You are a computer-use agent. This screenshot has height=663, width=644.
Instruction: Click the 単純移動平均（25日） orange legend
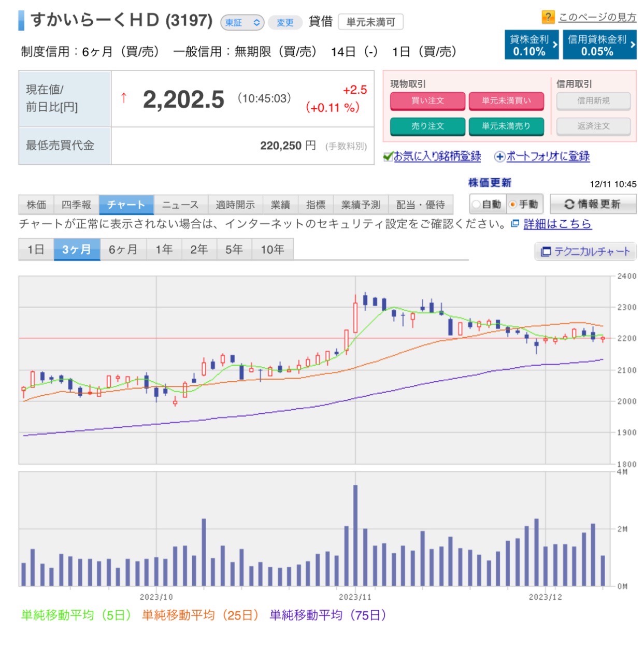201,615
